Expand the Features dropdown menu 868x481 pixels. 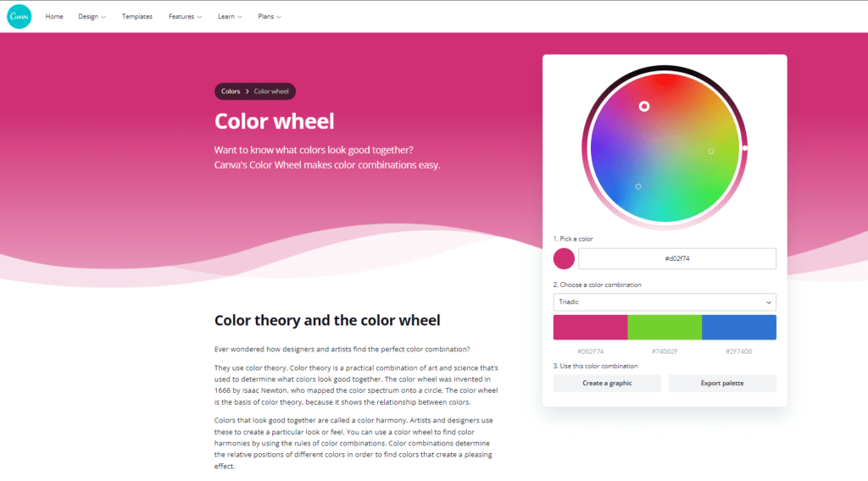click(x=186, y=17)
